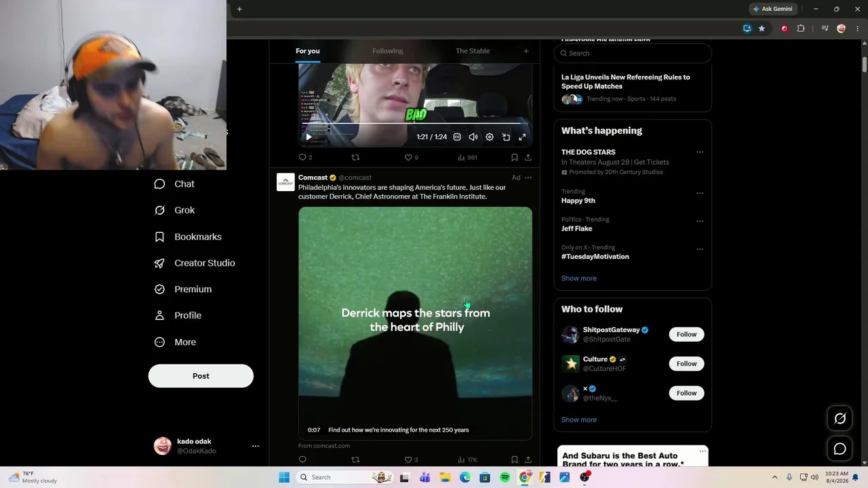Follow the @theNyx__ account
The width and height of the screenshot is (868, 488).
tap(686, 393)
